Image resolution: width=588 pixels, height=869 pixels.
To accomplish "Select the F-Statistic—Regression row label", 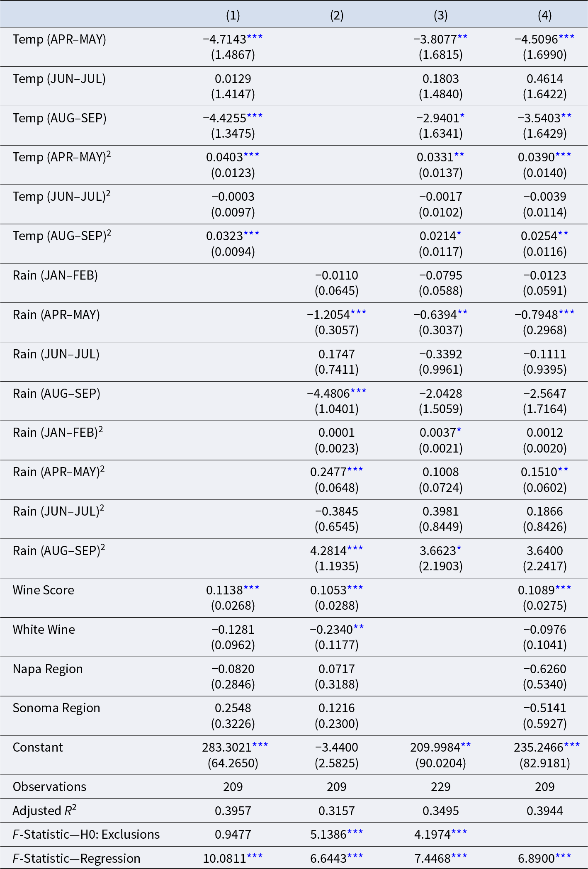I will [76, 858].
